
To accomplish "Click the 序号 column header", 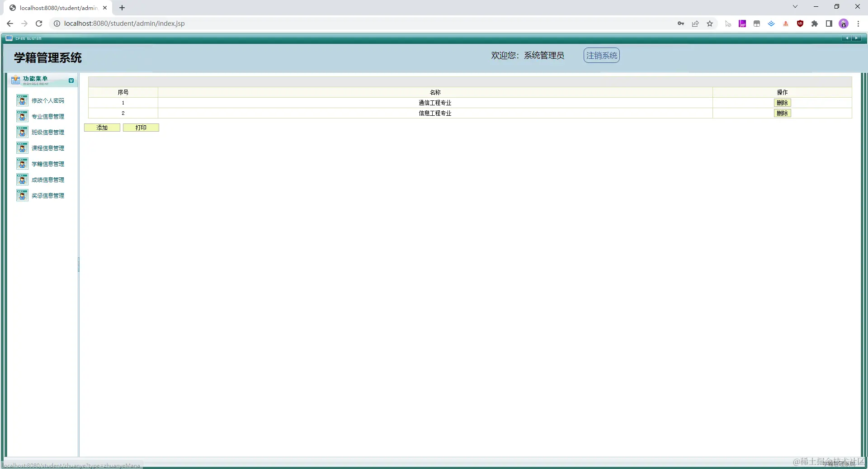I will pos(123,92).
